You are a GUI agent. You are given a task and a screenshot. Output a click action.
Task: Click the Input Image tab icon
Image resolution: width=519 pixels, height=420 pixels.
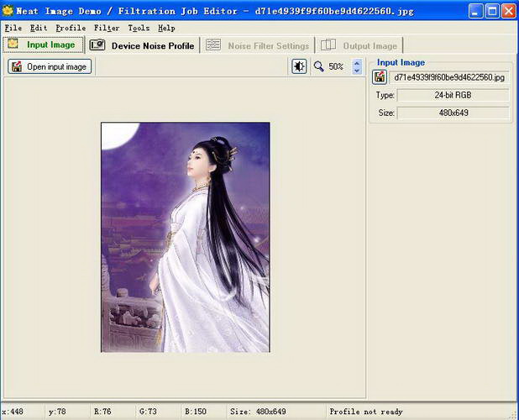13,44
